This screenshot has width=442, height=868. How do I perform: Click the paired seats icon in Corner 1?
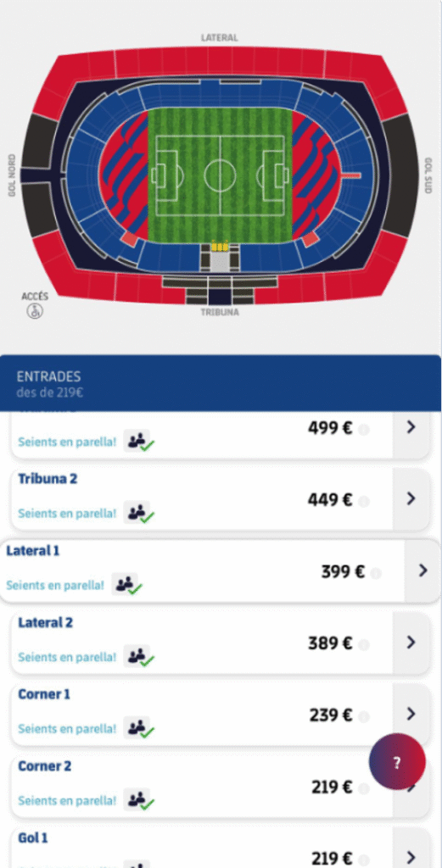tap(138, 728)
